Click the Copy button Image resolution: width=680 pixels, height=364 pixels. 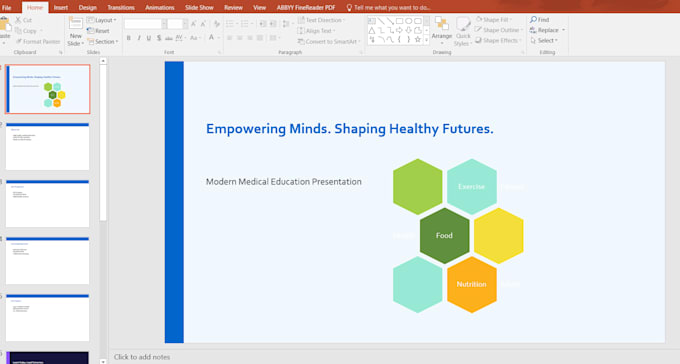tap(26, 31)
